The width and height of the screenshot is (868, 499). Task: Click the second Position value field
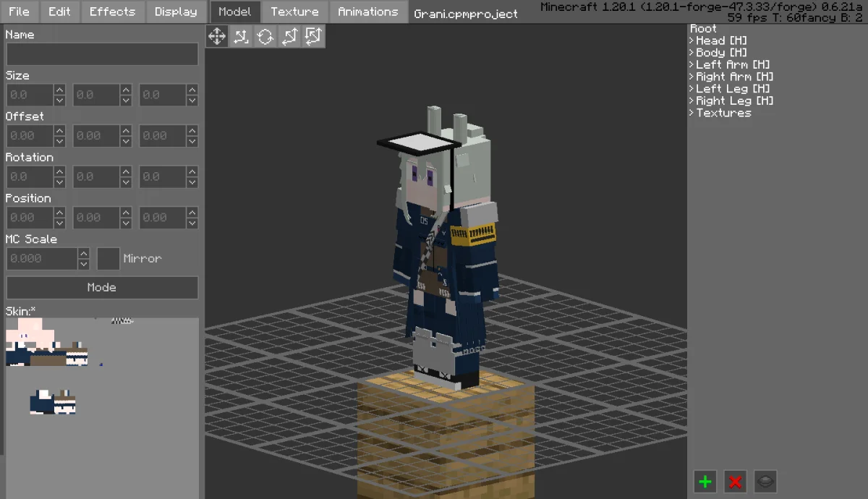pos(96,217)
